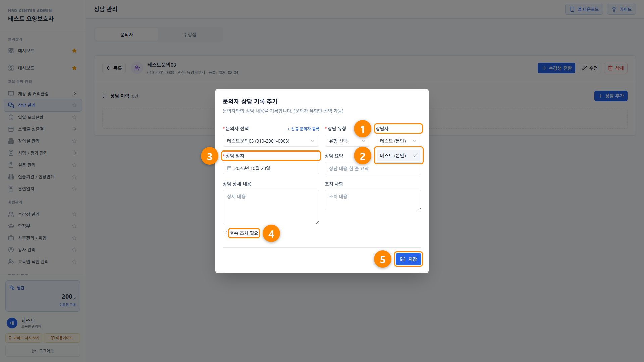This screenshot has height=362, width=644.
Task: Click the 상담 요약 input field
Action: point(373,169)
